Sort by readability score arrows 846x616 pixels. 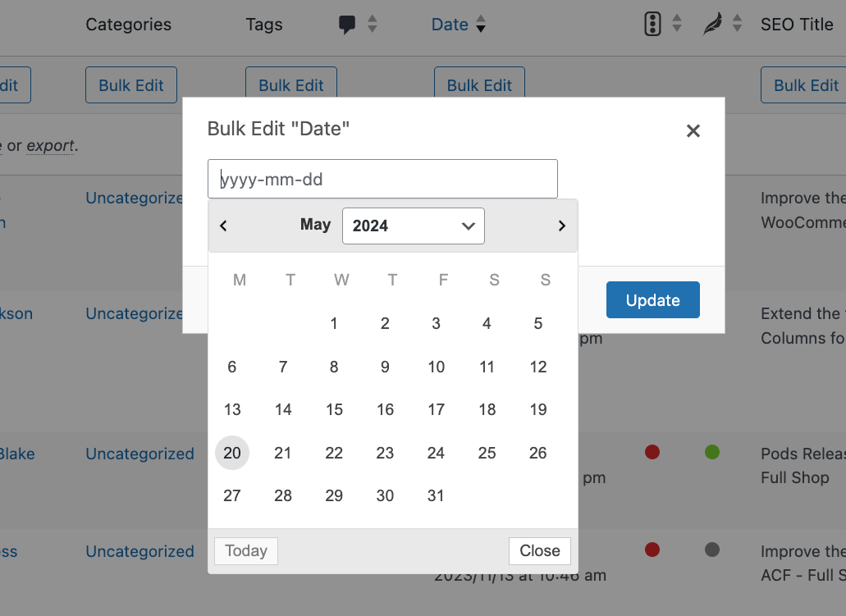coord(737,25)
